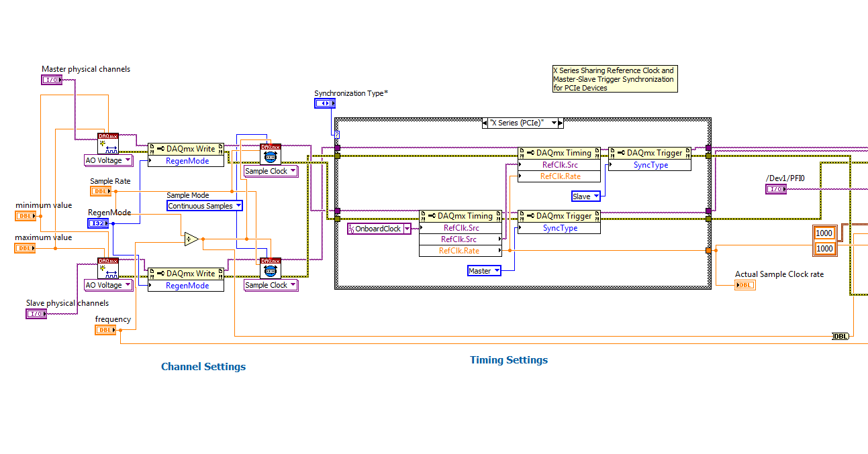
Task: Select the X Series Sharing Reference Clock comment
Action: pos(614,79)
